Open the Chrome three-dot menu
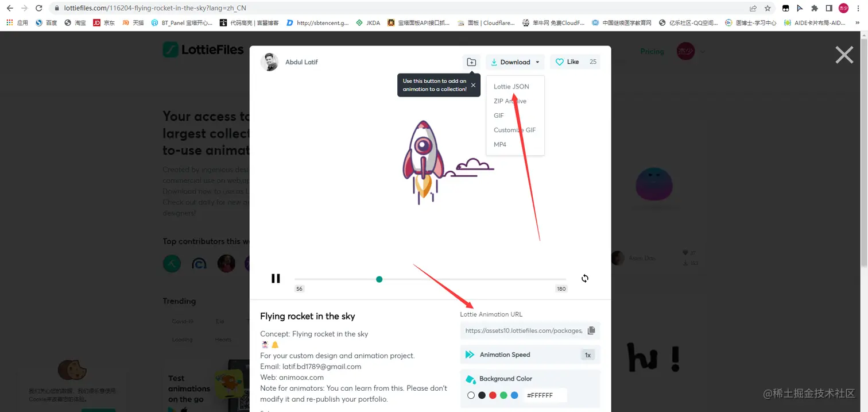The width and height of the screenshot is (868, 412). 859,8
